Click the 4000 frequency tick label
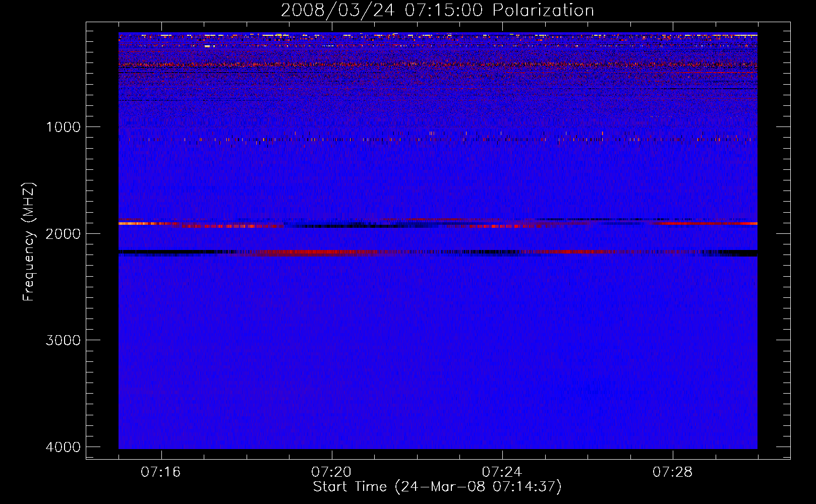The height and width of the screenshot is (504, 816). click(63, 447)
